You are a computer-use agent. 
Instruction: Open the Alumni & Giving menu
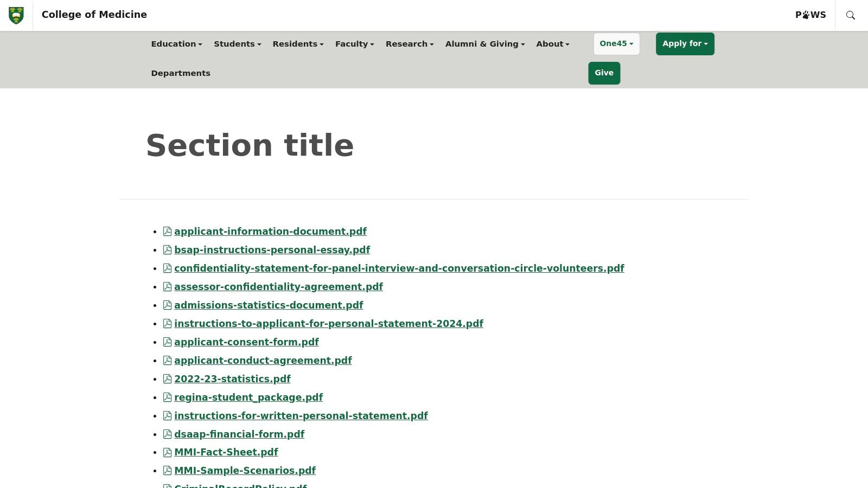(484, 44)
